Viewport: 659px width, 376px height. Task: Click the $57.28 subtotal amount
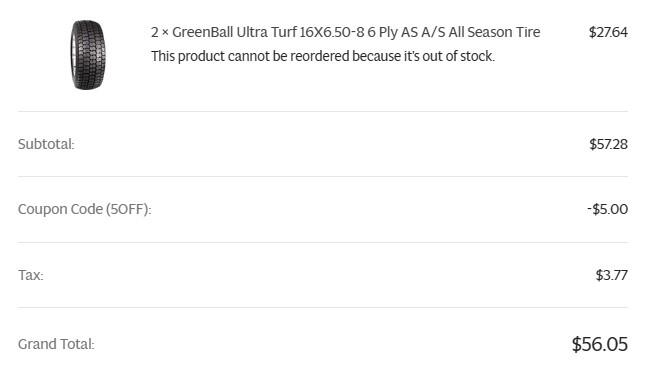click(608, 144)
